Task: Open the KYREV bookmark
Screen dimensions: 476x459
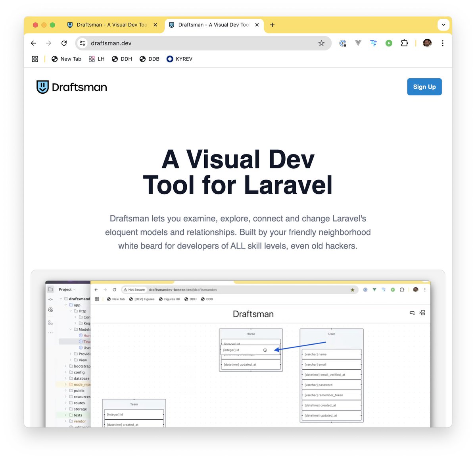Action: click(x=179, y=59)
